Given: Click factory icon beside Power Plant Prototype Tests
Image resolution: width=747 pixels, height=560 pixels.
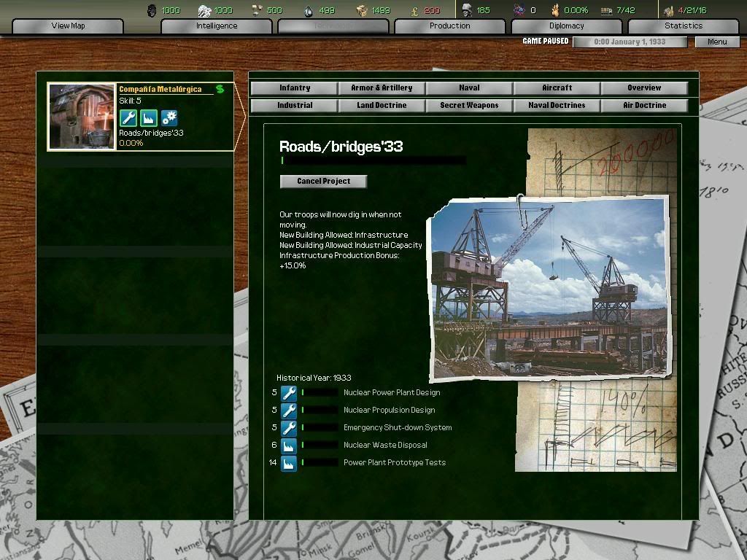Looking at the screenshot, I should click(289, 463).
